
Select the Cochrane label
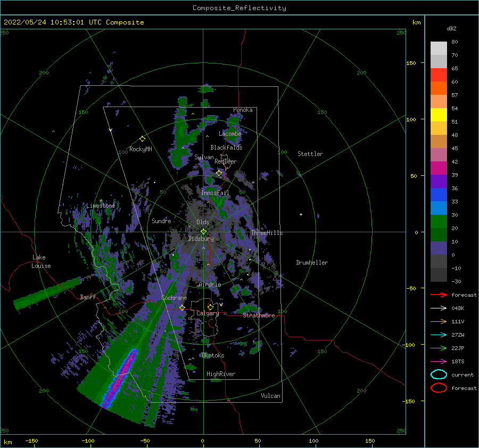[x=174, y=298]
